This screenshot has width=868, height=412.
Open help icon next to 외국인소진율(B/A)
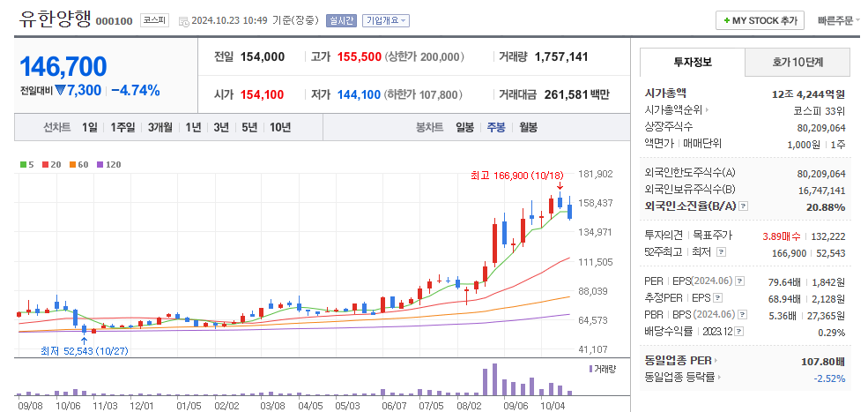click(x=744, y=206)
